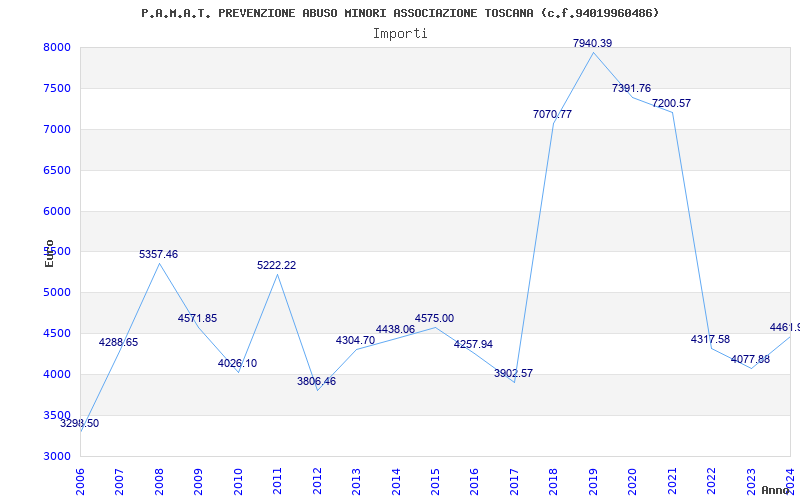Select the 4438.06 data label
The image size is (800, 500).
point(395,330)
